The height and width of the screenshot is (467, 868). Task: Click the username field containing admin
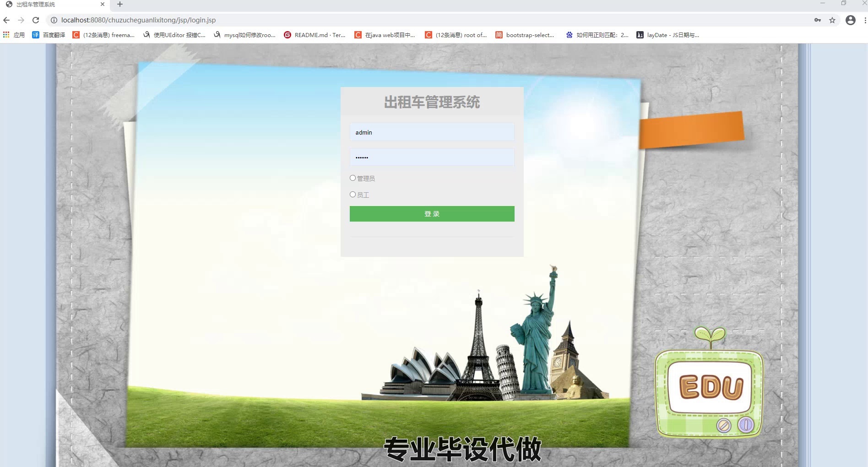coord(432,132)
